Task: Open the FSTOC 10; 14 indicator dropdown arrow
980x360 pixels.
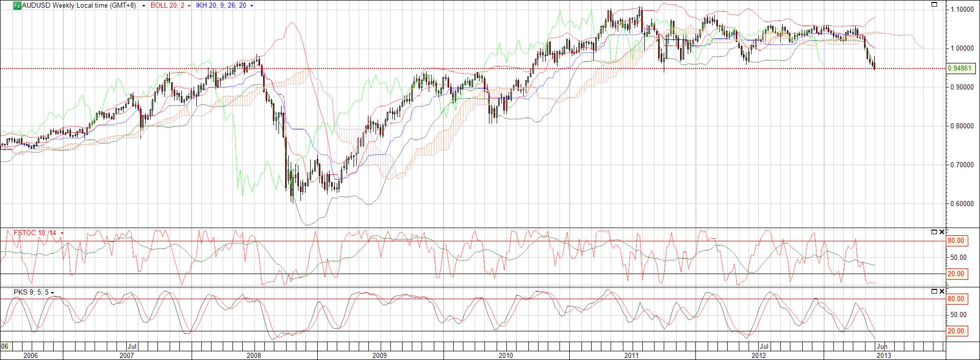Action: pos(62,233)
